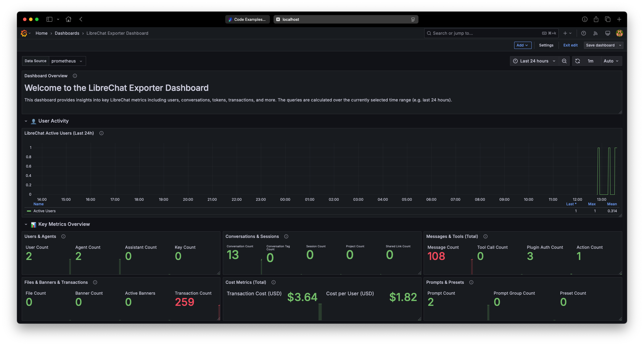Click the browser home icon

69,19
